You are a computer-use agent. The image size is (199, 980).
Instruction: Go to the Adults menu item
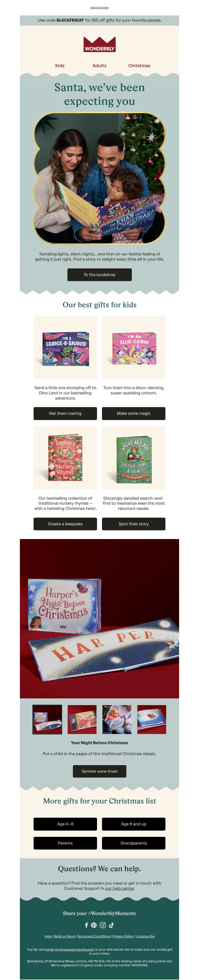[x=99, y=65]
